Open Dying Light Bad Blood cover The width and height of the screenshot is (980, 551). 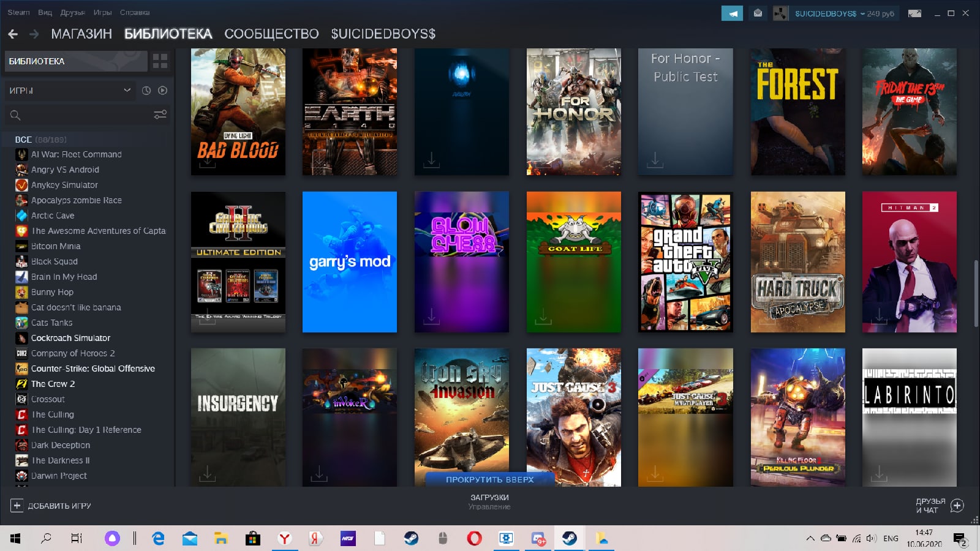click(238, 112)
